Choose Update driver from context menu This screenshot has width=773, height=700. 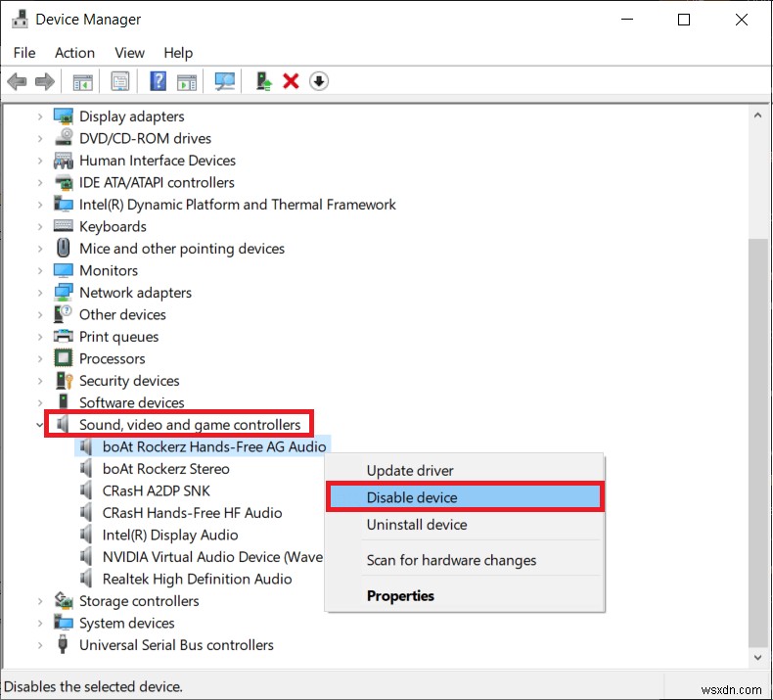click(465, 471)
